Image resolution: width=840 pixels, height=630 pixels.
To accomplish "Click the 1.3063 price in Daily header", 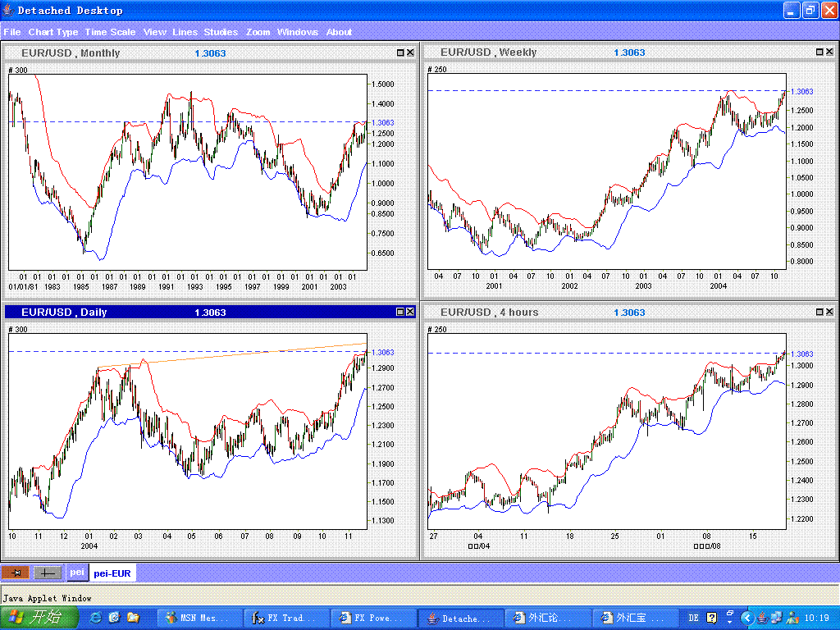I will [210, 313].
